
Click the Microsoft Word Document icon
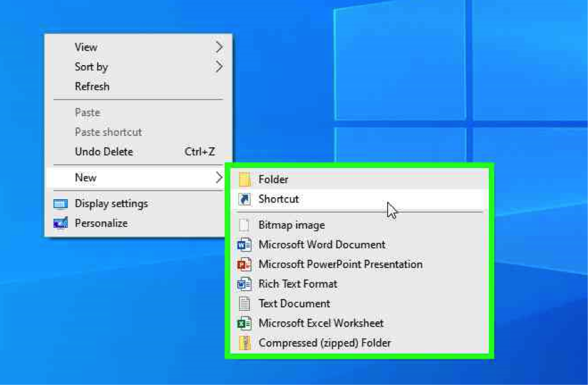(245, 245)
